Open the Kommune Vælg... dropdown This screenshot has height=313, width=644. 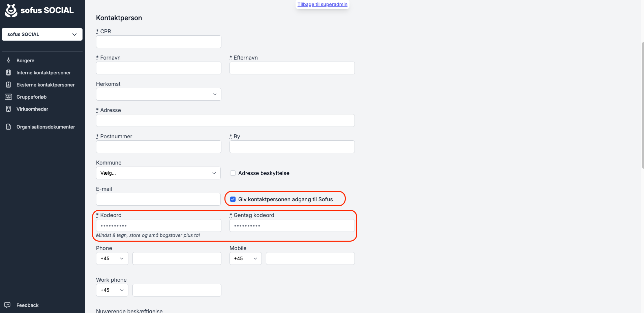158,173
